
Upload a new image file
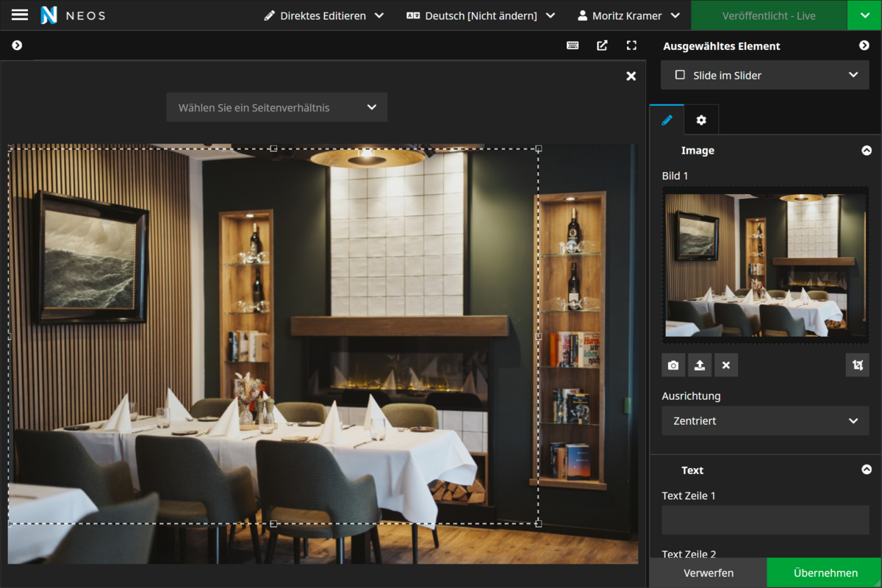coord(700,365)
